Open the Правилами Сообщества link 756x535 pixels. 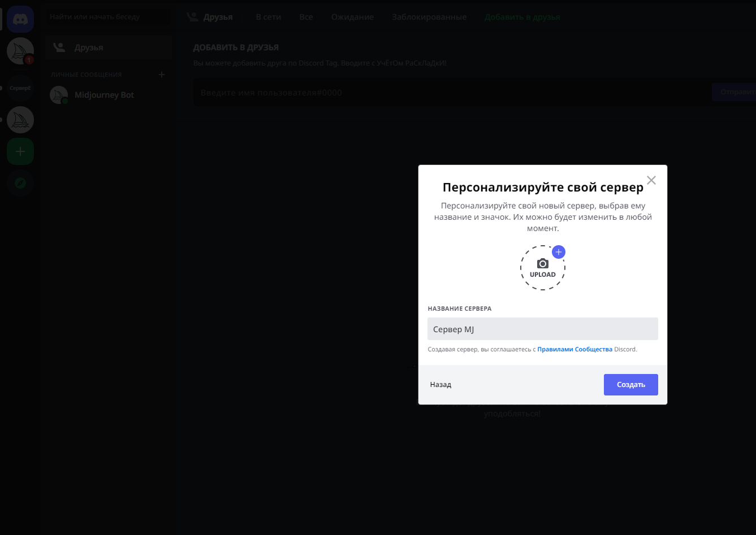(x=574, y=349)
